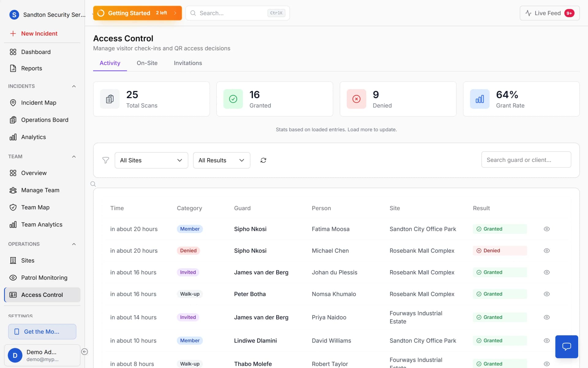
Task: Click the New Incident button
Action: pos(39,34)
